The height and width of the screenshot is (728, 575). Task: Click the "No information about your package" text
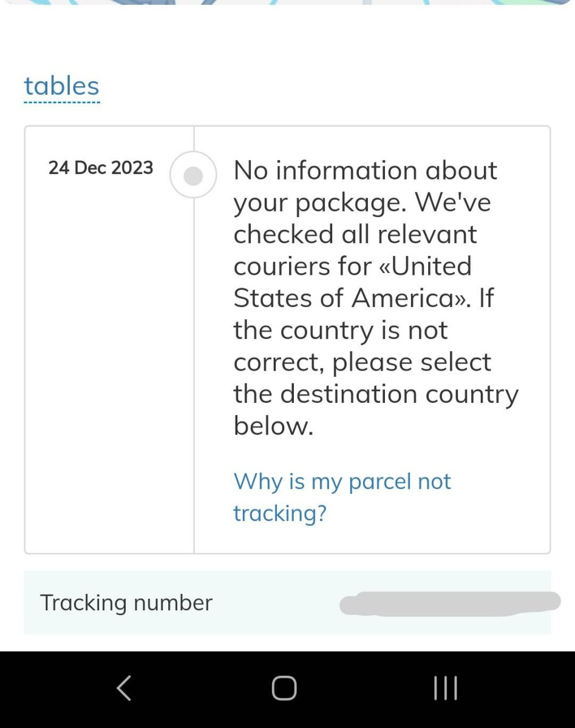click(365, 170)
